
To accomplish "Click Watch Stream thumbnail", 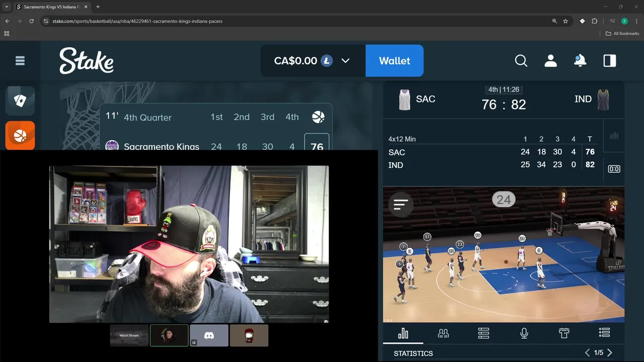I will pyautogui.click(x=129, y=335).
